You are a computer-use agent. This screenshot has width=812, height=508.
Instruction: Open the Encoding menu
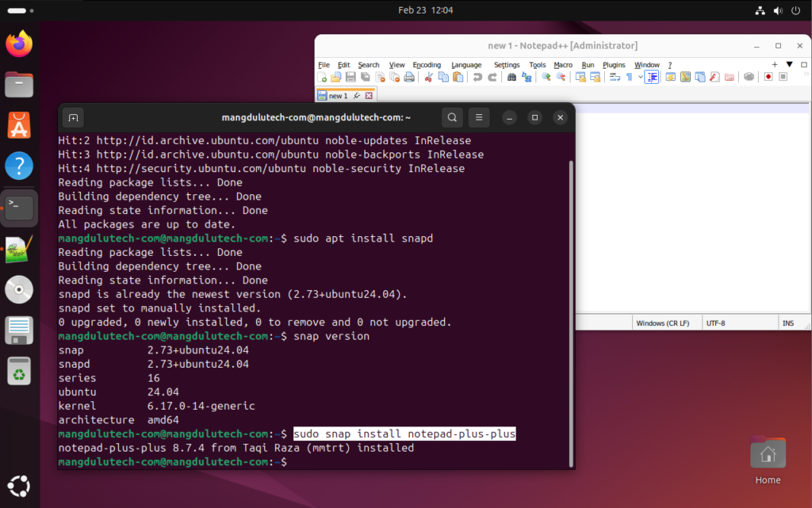[x=427, y=65]
